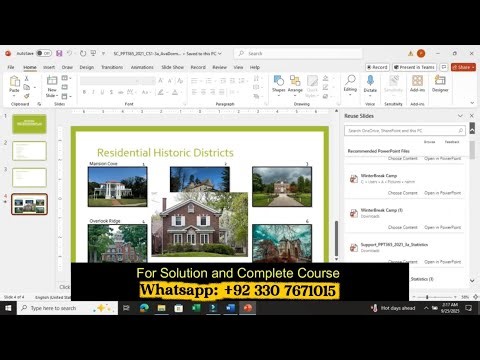Click the search box in the title bar
480x360 pixels.
coord(299,53)
